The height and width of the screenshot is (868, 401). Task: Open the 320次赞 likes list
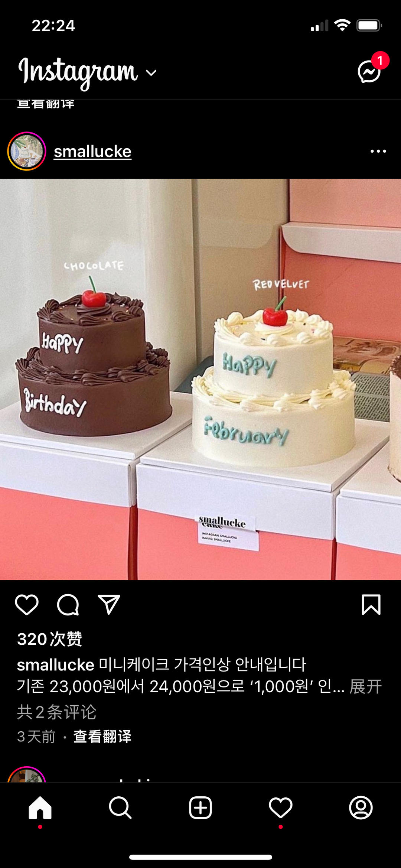click(x=49, y=639)
